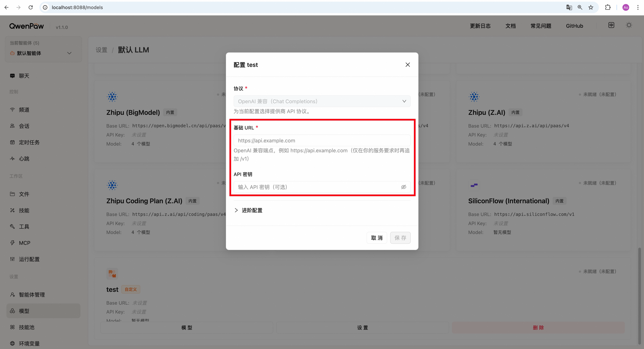Go to 会话 in the sidebar
Screen dimensions: 644x349
click(43, 126)
